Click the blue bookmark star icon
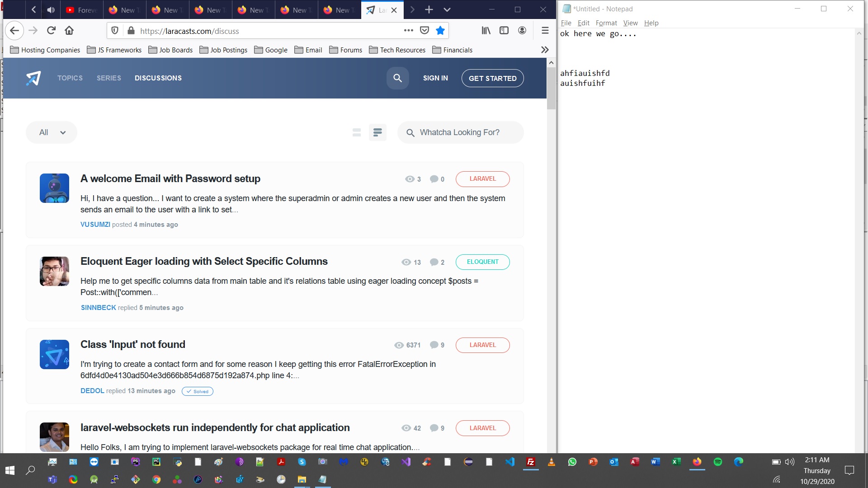Screen dimensions: 868x488 [x=440, y=31]
